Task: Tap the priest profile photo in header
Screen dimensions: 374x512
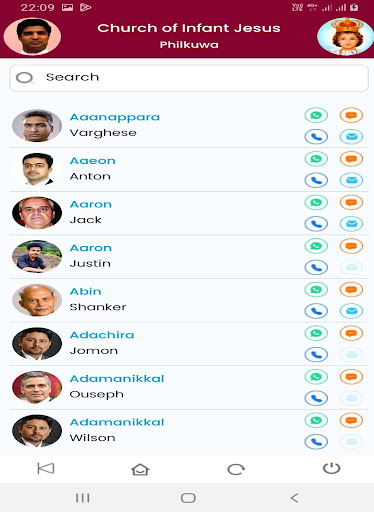Action: click(x=32, y=36)
